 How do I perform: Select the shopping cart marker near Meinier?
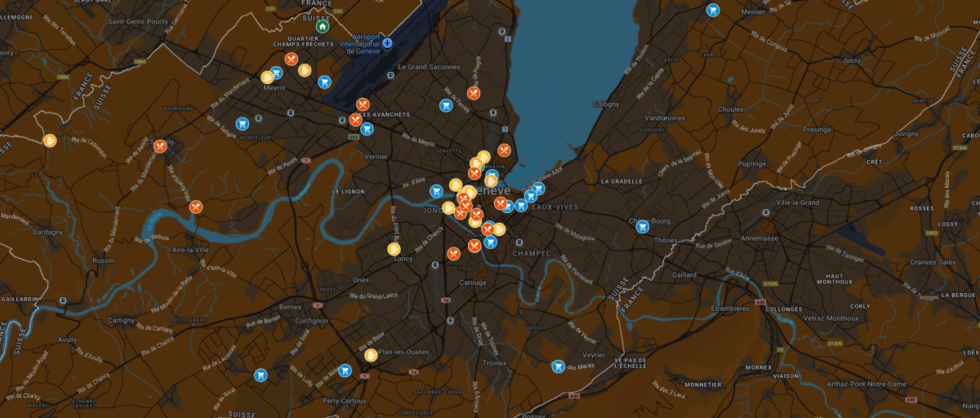(x=713, y=11)
